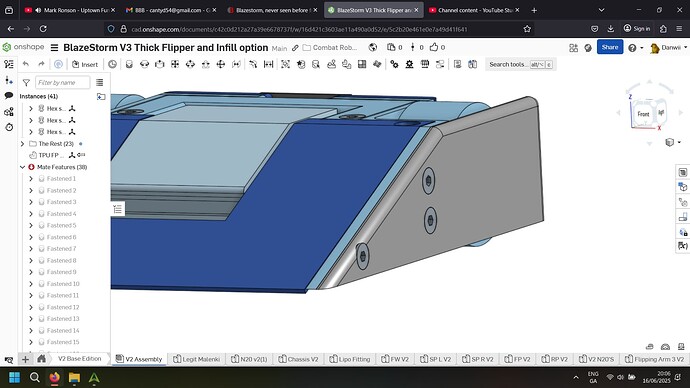Expand The Rest (23) folder
Screen dimensions: 690x388
tap(22, 143)
